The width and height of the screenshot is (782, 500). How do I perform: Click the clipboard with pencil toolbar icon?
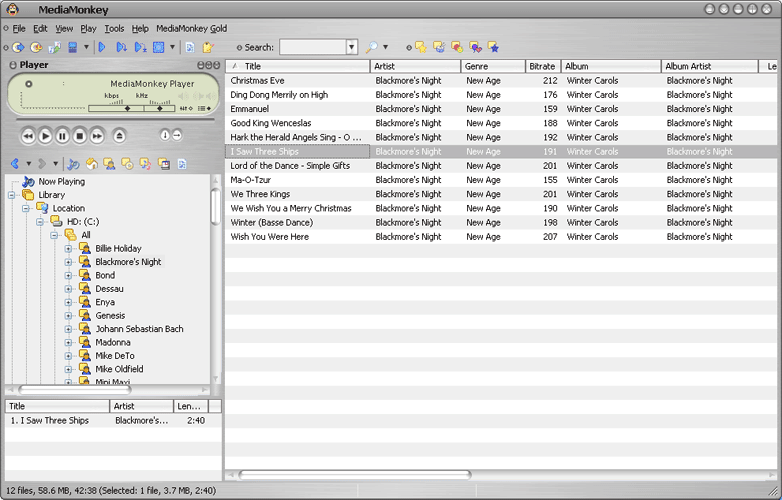(x=207, y=47)
